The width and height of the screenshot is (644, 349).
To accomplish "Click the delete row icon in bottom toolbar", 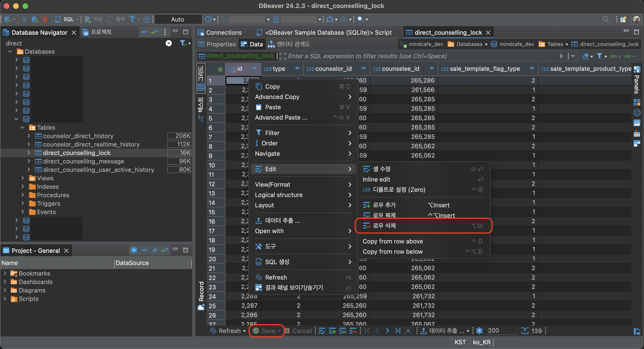I will pos(353,331).
